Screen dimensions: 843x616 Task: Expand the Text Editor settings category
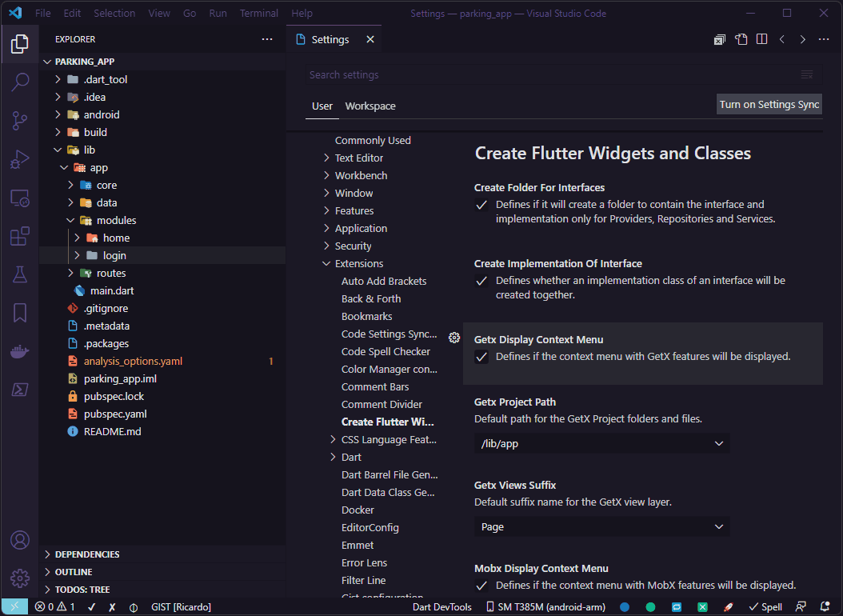326,158
